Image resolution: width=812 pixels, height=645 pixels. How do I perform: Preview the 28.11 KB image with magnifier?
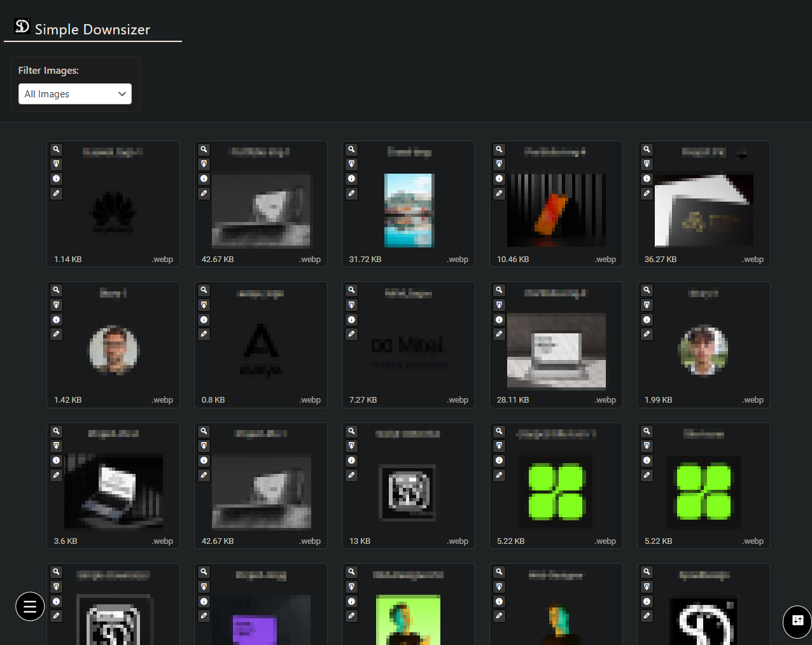point(500,290)
